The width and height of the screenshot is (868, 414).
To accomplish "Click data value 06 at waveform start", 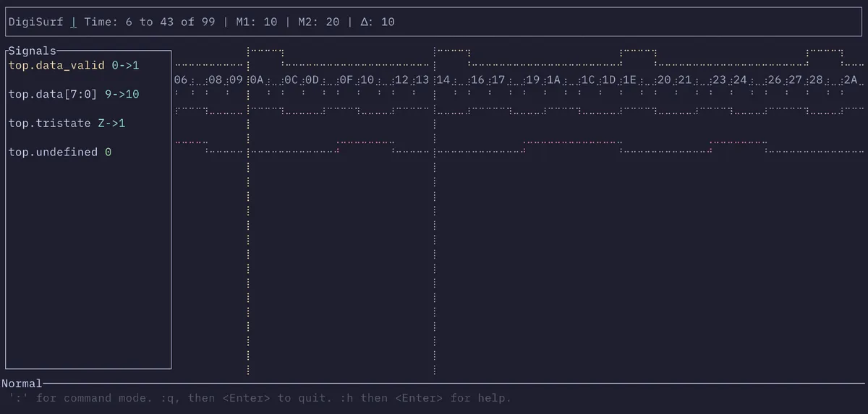I will (181, 80).
